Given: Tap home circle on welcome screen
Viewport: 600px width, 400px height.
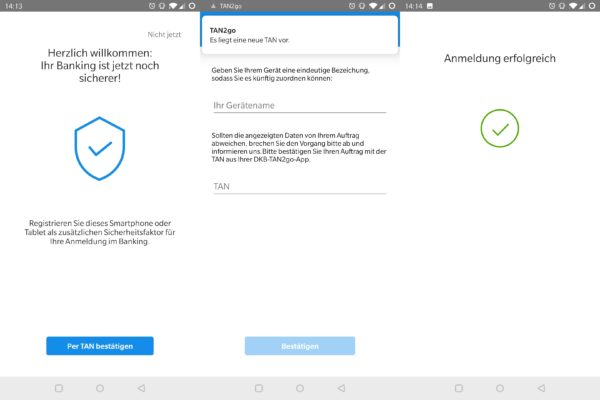Looking at the screenshot, I should [x=100, y=387].
